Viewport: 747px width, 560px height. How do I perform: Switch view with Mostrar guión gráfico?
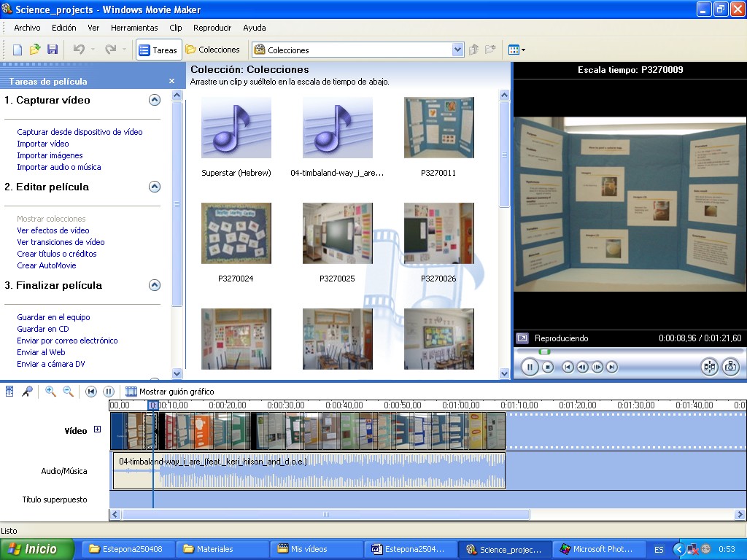pos(170,392)
